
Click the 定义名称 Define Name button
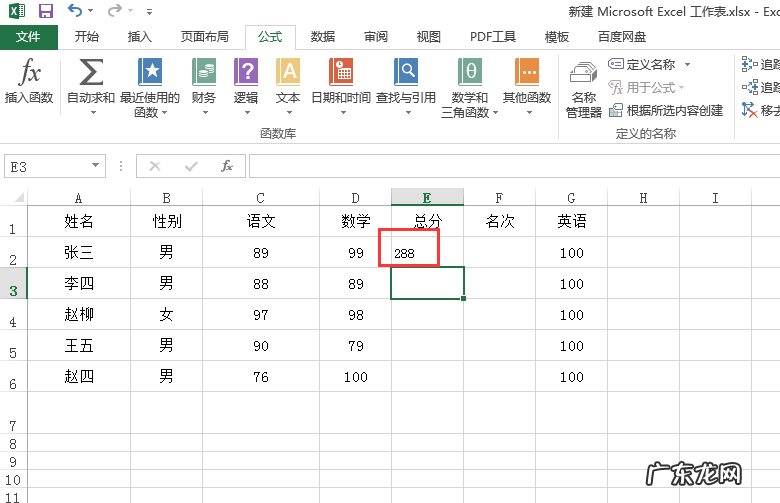point(642,64)
